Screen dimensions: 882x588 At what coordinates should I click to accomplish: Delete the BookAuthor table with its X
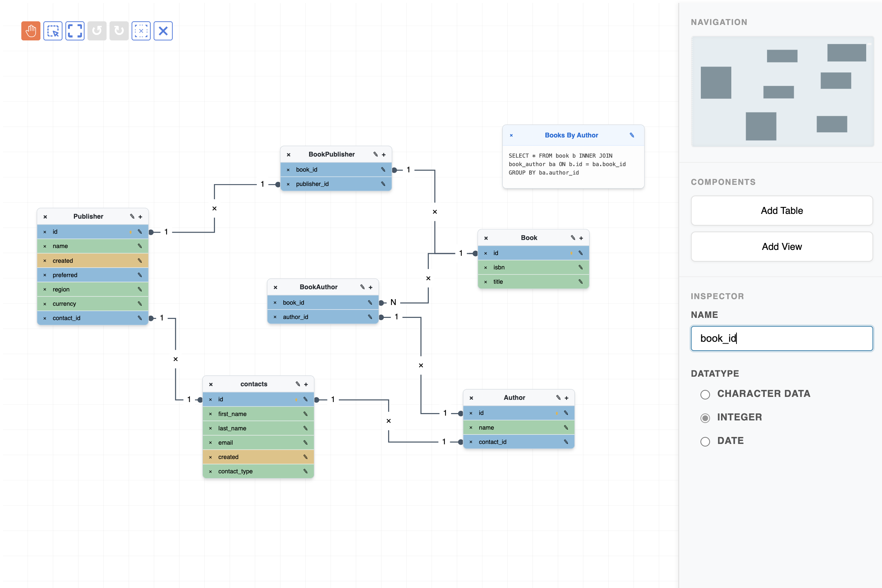click(x=276, y=287)
